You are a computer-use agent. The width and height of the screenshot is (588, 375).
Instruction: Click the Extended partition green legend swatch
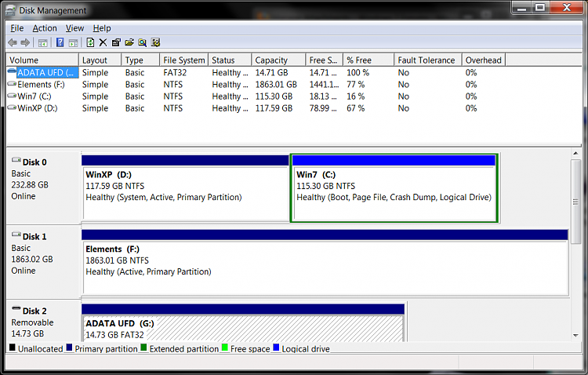tap(143, 348)
